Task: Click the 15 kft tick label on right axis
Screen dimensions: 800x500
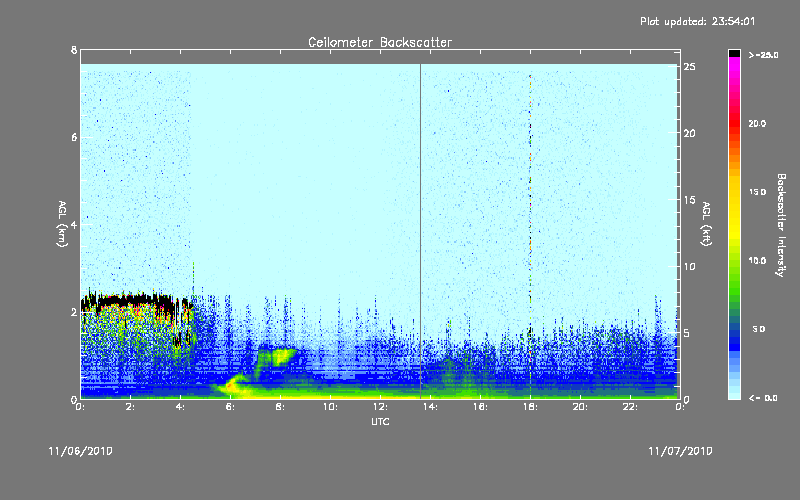Action: (x=689, y=200)
